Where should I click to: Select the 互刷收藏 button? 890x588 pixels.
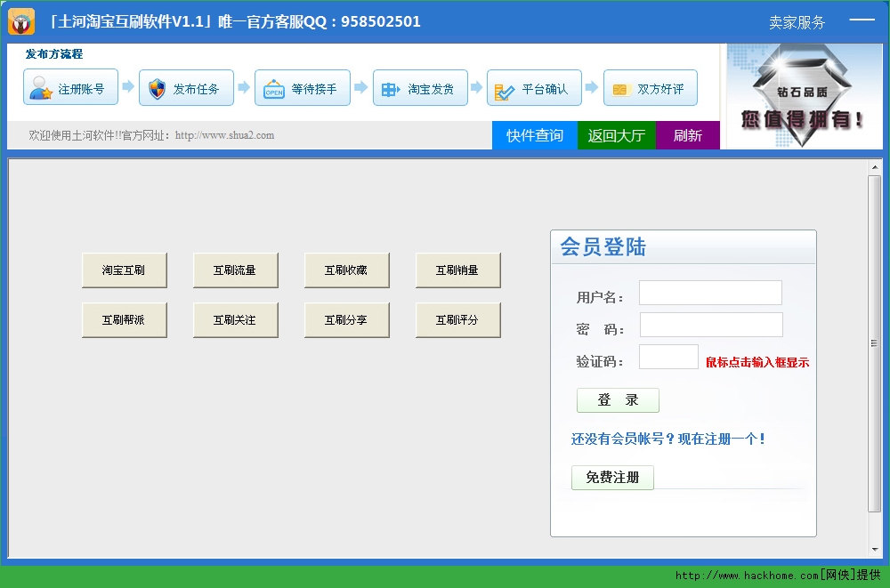(x=347, y=270)
